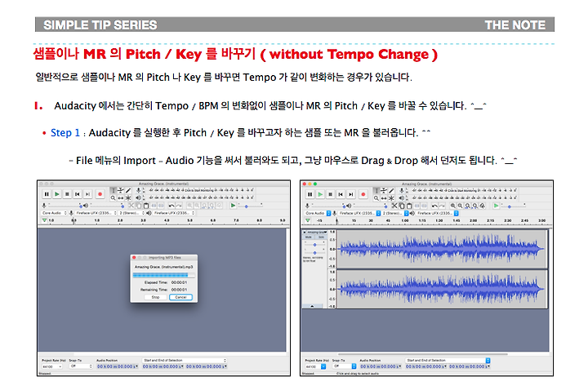Open Core Audio host dropdown in waveform window
This screenshot has width=588, height=386.
pyautogui.click(x=318, y=213)
